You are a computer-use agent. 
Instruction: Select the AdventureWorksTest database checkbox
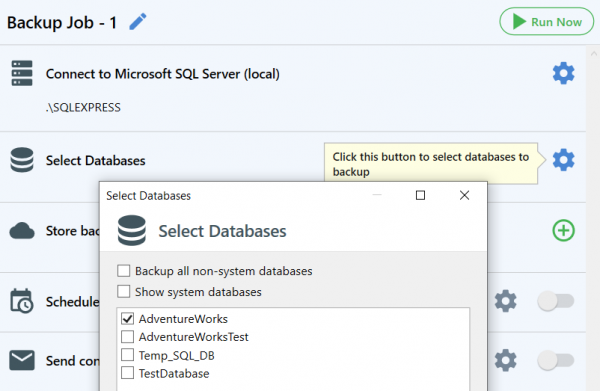click(127, 337)
